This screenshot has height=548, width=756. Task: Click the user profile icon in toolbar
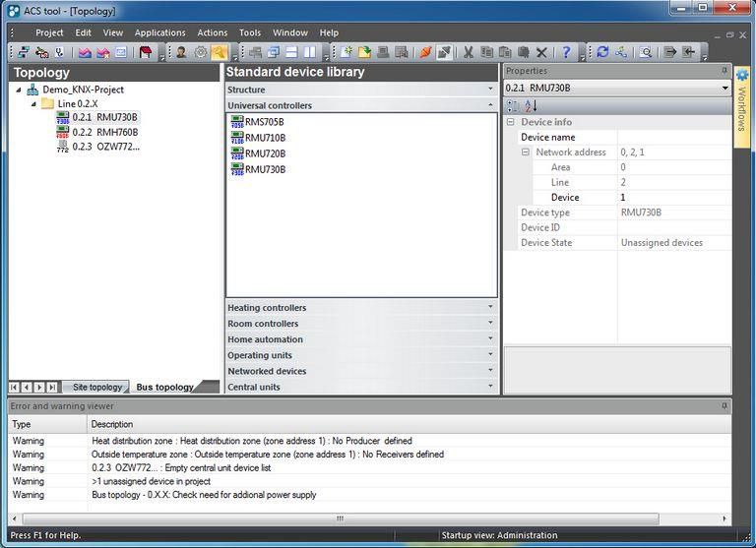pyautogui.click(x=181, y=52)
